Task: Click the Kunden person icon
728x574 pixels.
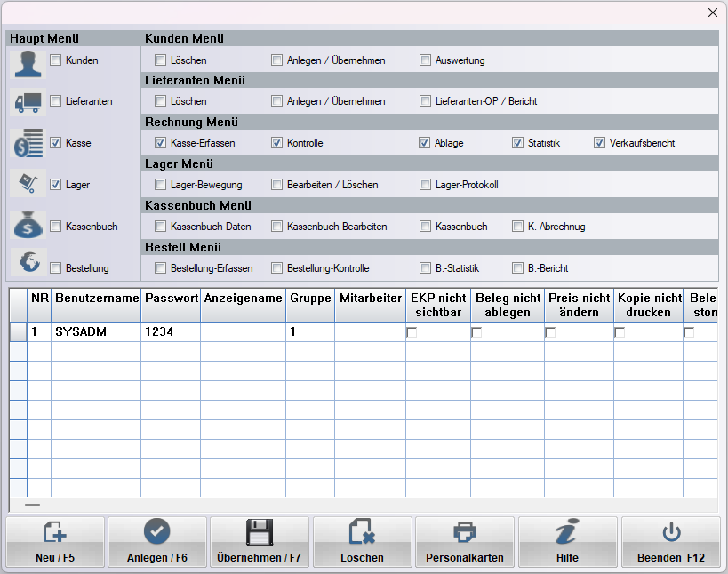Action: tap(28, 64)
